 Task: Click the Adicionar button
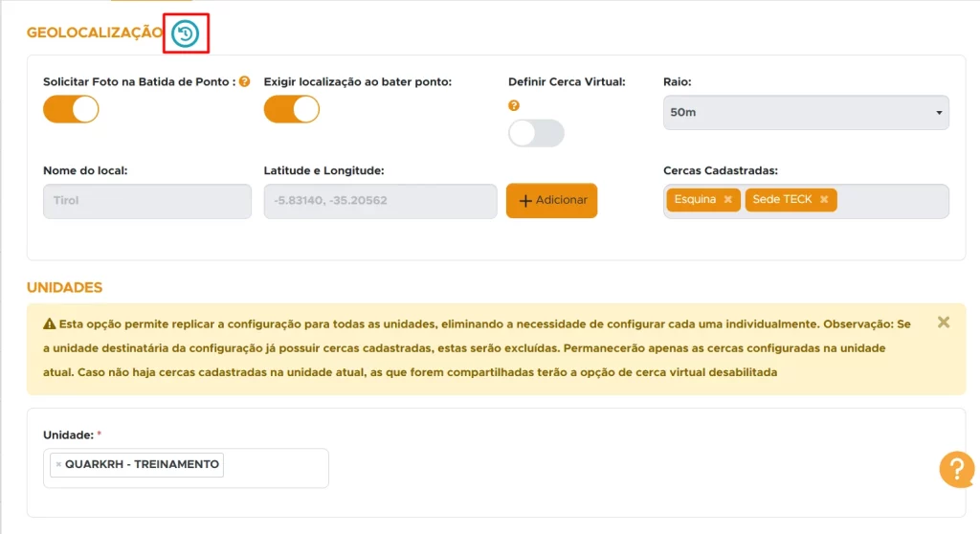(551, 201)
